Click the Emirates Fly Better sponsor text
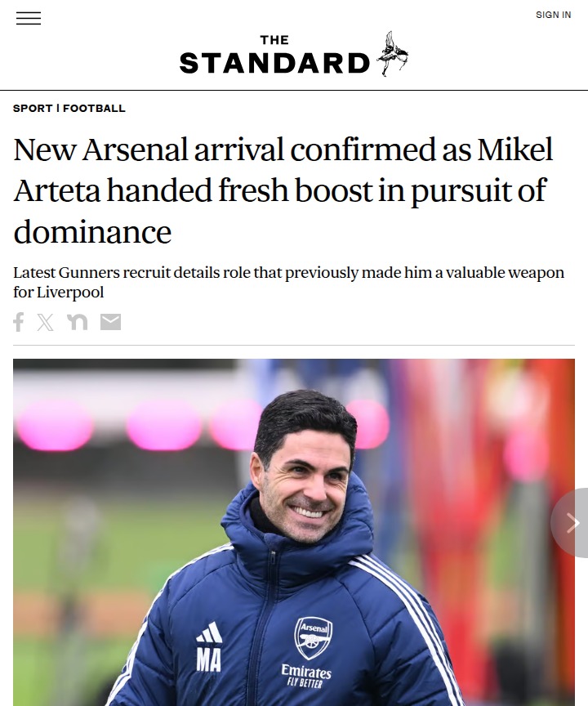588x706 pixels. pyautogui.click(x=306, y=676)
